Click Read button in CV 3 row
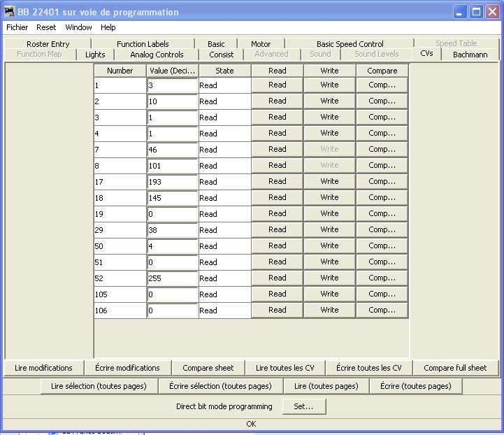Image resolution: width=504 pixels, height=435 pixels. (277, 117)
